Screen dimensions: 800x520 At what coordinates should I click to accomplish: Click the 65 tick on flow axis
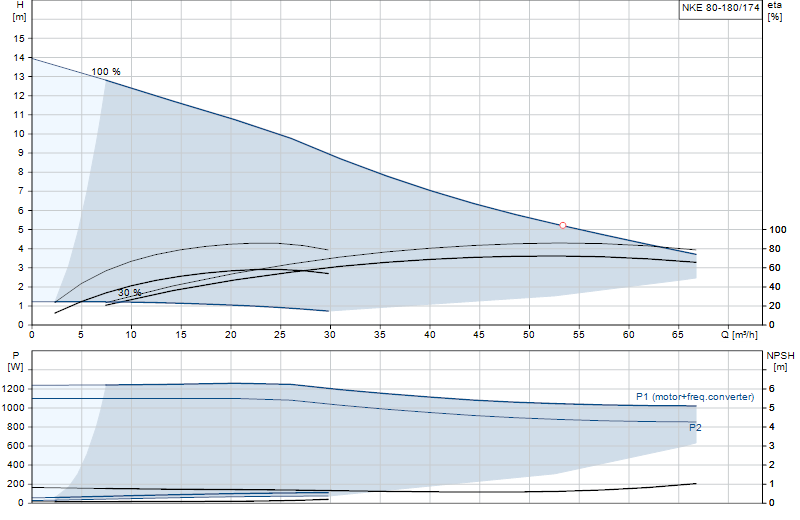[678, 335]
